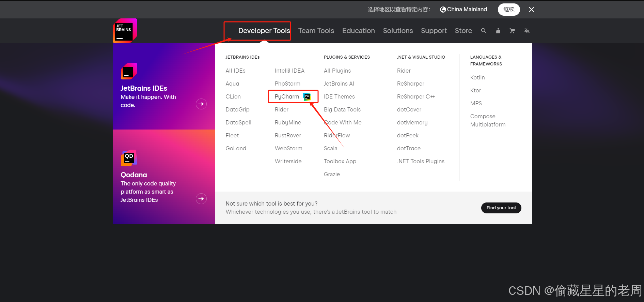Click the Qodana QD logo icon
644x302 pixels.
click(x=129, y=158)
